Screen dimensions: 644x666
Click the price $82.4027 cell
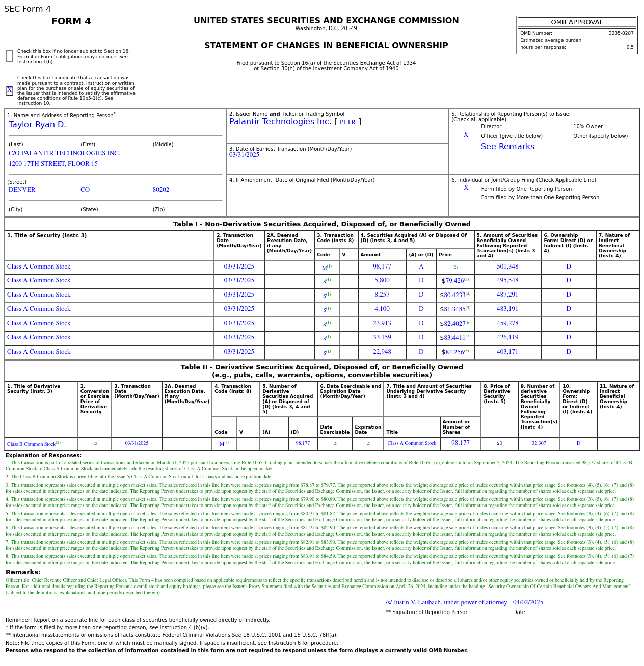pyautogui.click(x=455, y=324)
